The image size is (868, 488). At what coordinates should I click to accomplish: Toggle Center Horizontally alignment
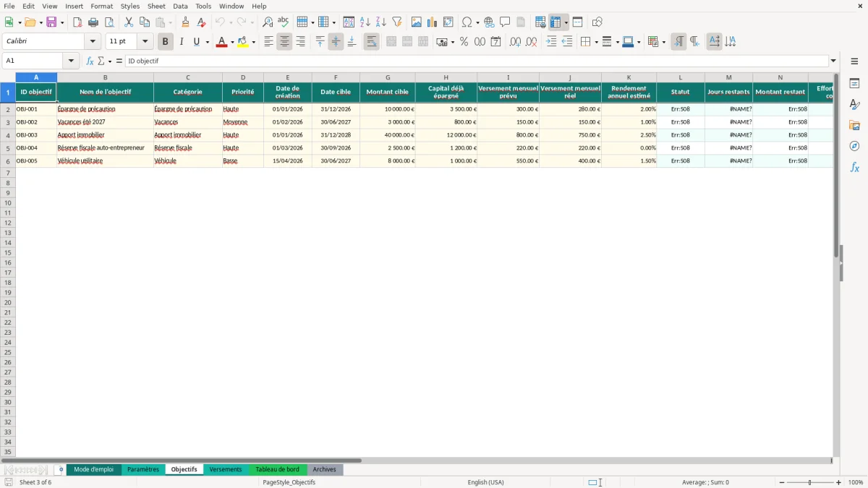pos(284,42)
